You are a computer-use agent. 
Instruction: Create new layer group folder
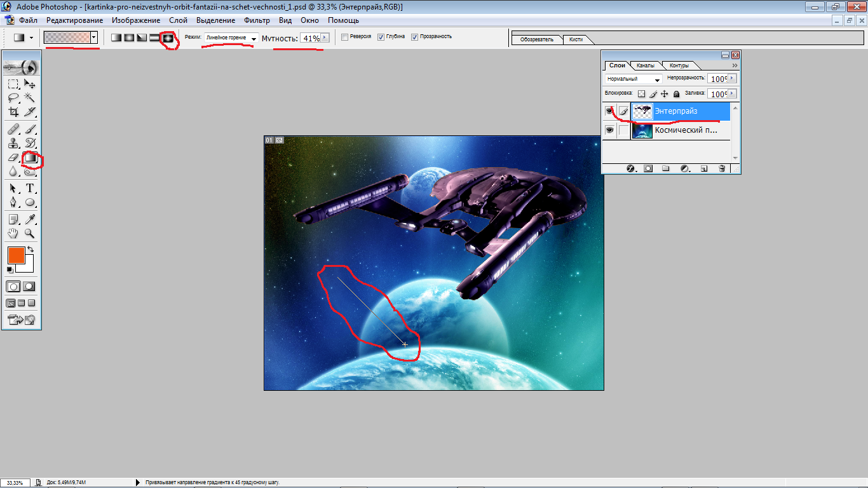666,168
